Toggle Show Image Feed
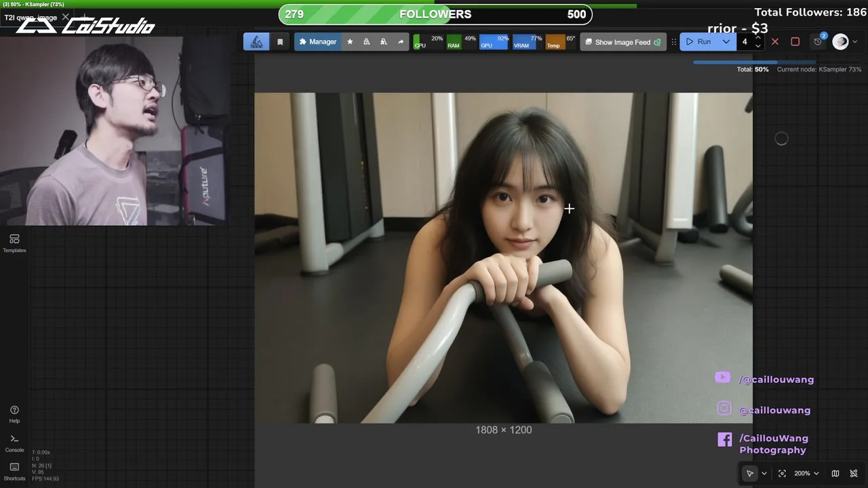868x488 pixels. pos(623,42)
